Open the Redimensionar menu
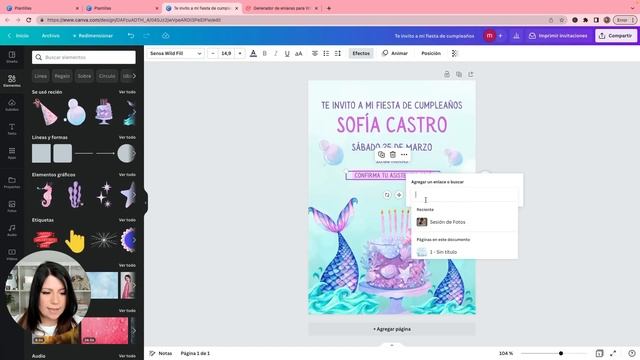This screenshot has width=640, height=360. click(93, 36)
